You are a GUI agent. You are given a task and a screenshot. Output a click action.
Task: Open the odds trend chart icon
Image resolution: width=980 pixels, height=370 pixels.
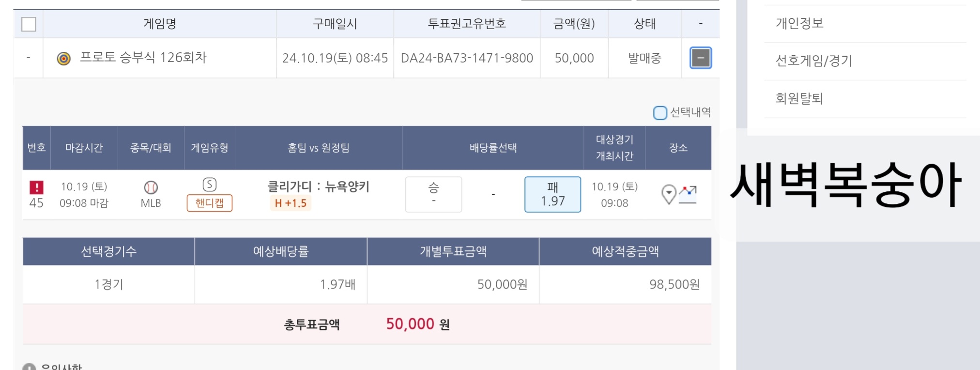pos(688,194)
